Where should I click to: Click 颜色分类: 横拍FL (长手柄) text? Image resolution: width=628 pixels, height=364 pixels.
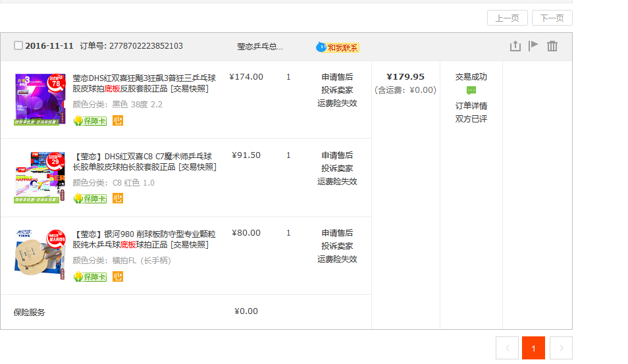click(122, 261)
